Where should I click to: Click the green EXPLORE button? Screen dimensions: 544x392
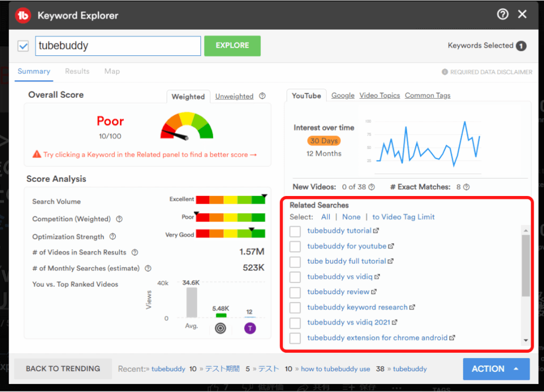(x=232, y=46)
